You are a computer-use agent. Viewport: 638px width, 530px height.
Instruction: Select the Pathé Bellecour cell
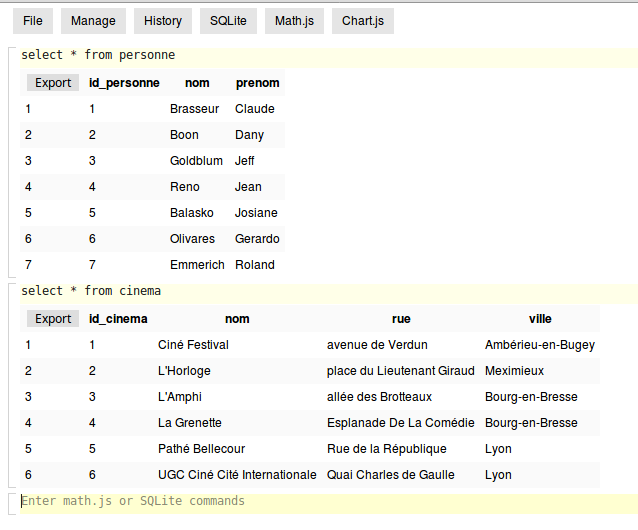(201, 449)
